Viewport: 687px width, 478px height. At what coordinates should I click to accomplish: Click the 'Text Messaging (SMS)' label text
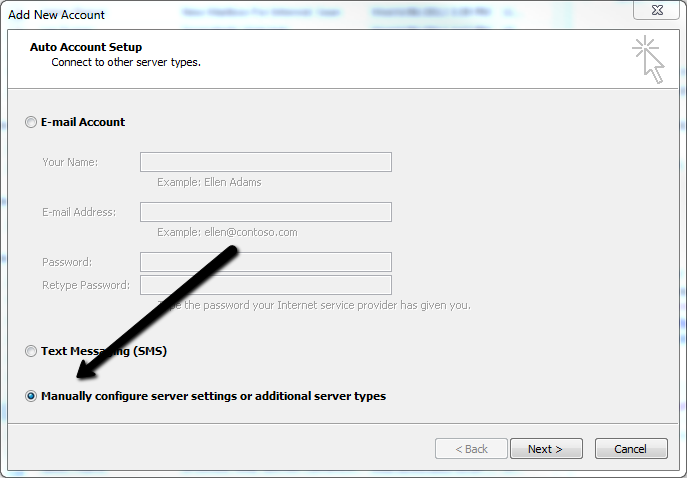coord(104,352)
